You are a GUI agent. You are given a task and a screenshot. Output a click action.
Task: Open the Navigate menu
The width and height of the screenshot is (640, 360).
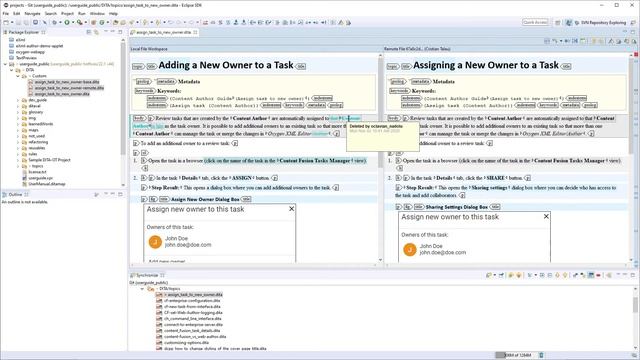tap(32, 13)
